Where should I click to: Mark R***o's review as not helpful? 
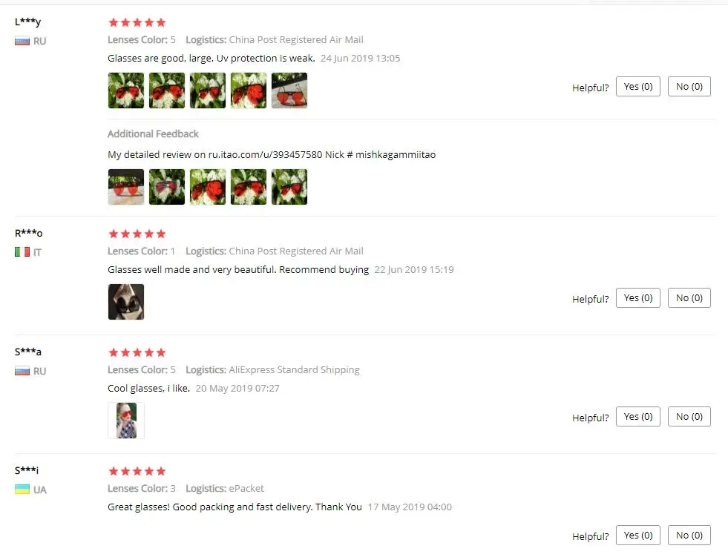pos(689,298)
